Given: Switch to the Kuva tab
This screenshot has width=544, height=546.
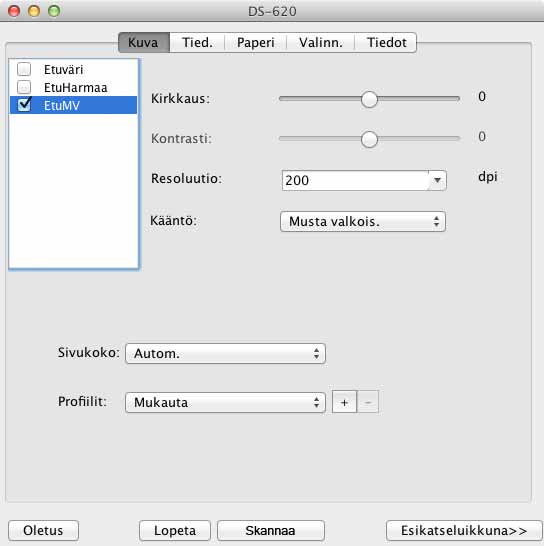Looking at the screenshot, I should [x=144, y=42].
